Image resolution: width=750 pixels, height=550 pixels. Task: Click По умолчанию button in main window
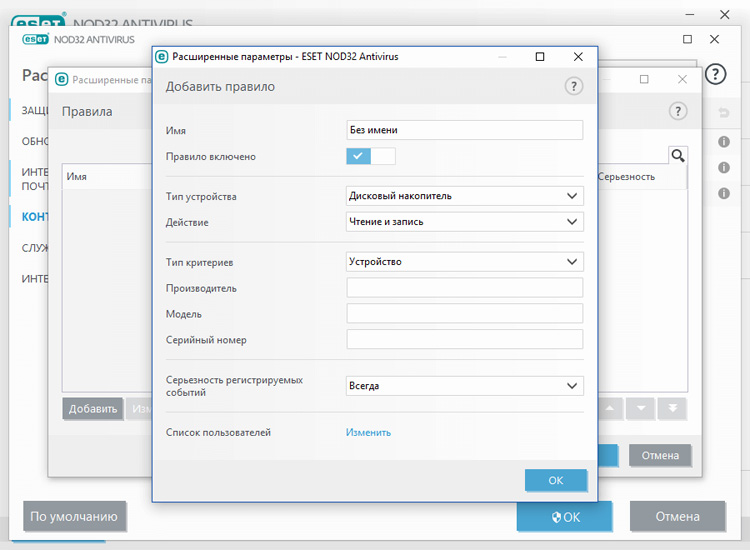coord(74,517)
